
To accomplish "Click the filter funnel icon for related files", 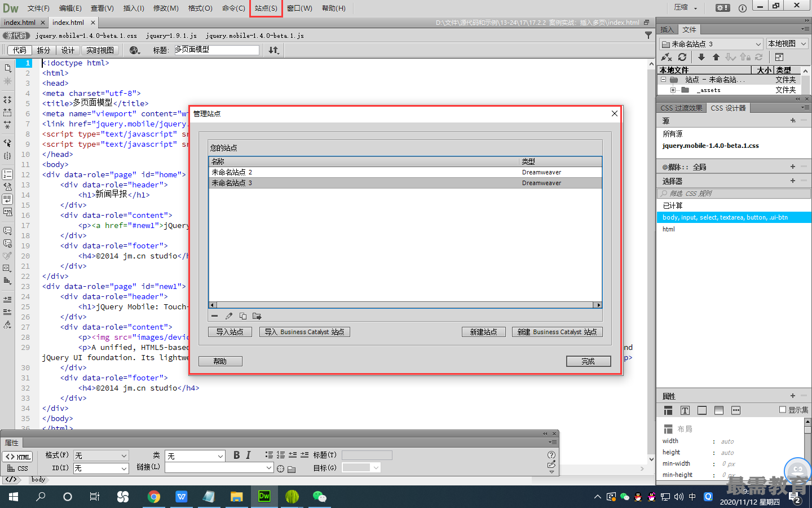I will click(x=648, y=35).
